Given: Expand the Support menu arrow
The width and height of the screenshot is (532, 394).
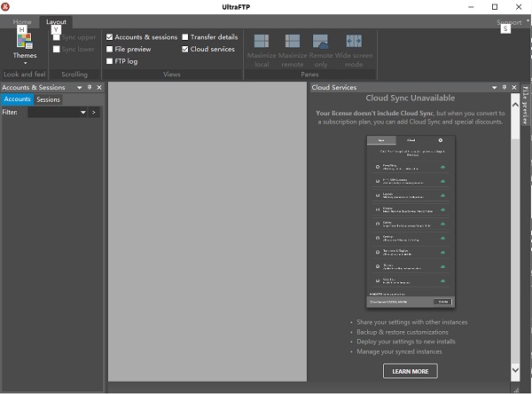Looking at the screenshot, I should [528, 20].
